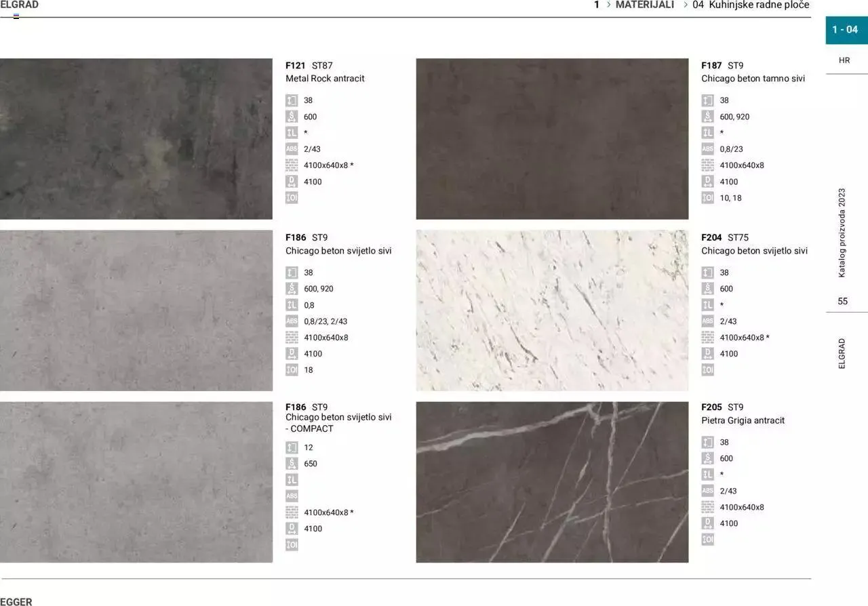Viewport: 868px width, 606px height.
Task: Click the F121 Metal Rock antracit image
Action: click(136, 139)
